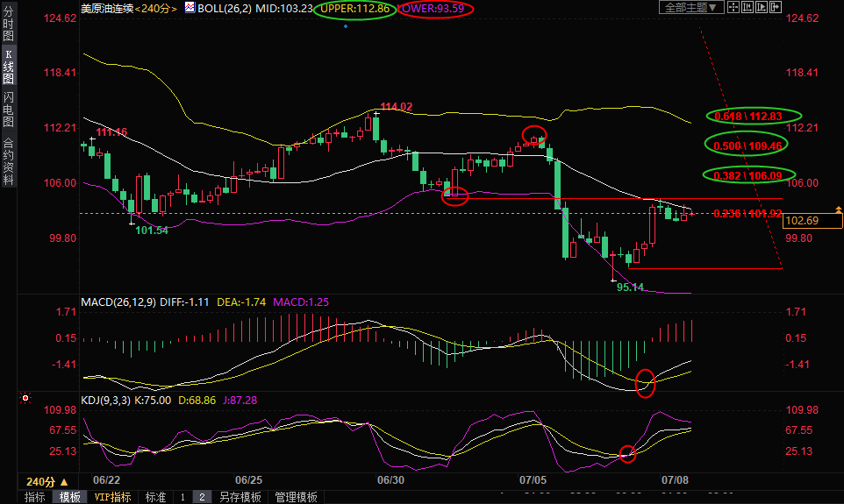844x504 pixels.
Task: Click the gear icon beside the KDJ panel
Action: 25,399
